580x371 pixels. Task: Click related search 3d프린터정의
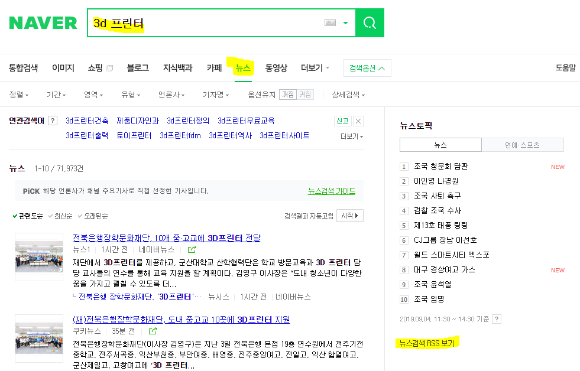point(188,121)
